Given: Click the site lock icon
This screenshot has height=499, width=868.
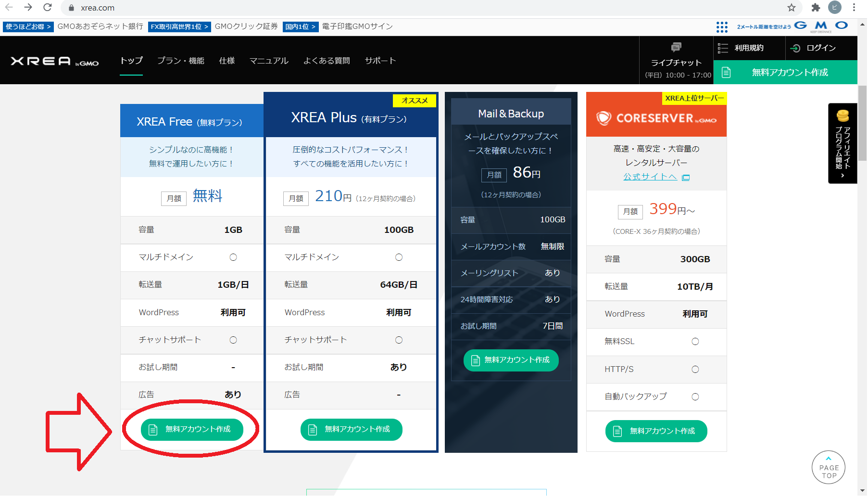Looking at the screenshot, I should (x=71, y=8).
